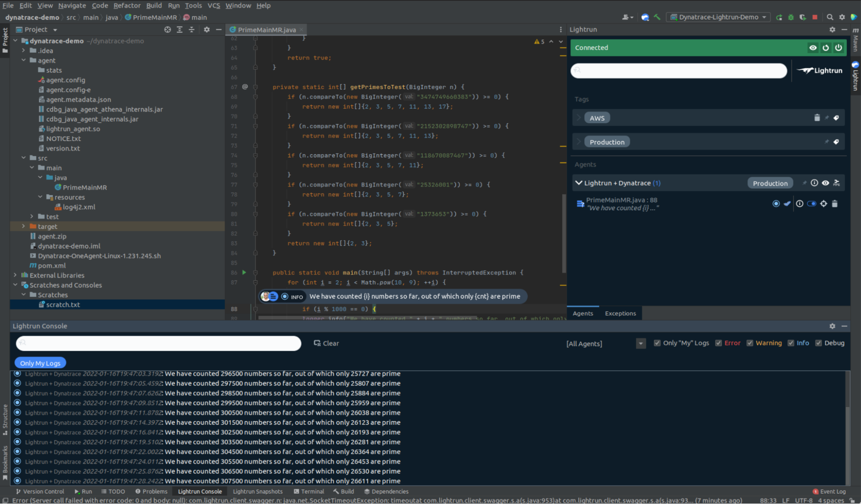Uncheck the Warning log filter checkbox

tap(750, 343)
